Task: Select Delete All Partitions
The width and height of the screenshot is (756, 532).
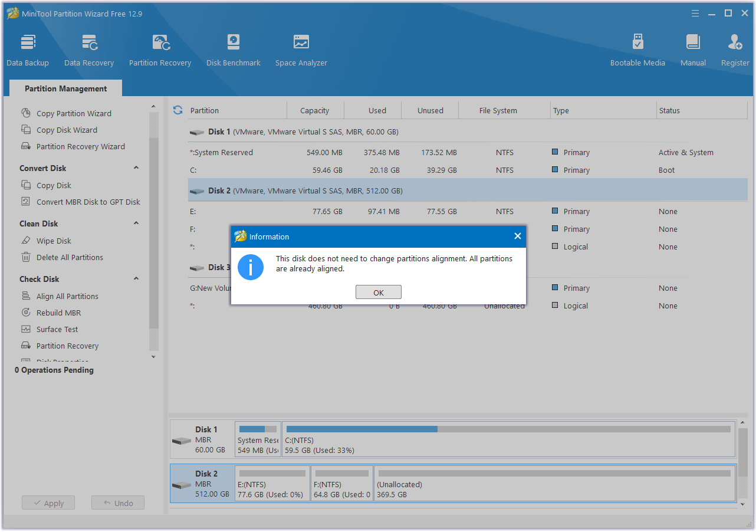Action: pyautogui.click(x=70, y=257)
